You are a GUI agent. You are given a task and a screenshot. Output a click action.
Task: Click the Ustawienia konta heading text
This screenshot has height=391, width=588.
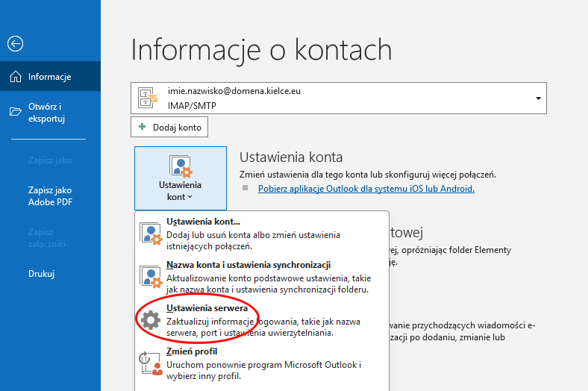click(291, 157)
